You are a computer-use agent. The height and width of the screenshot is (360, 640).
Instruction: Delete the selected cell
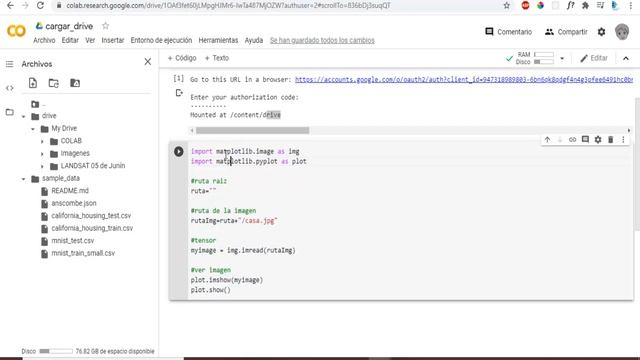[611, 140]
